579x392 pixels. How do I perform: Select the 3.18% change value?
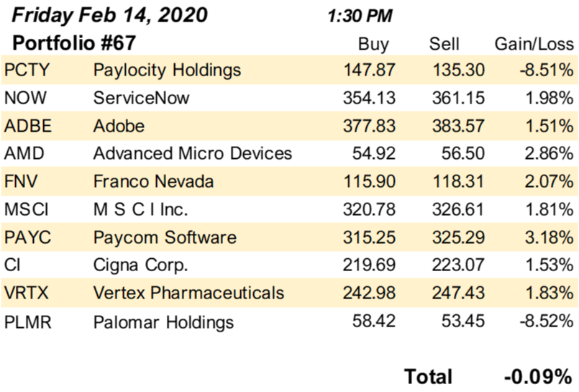[x=549, y=237]
